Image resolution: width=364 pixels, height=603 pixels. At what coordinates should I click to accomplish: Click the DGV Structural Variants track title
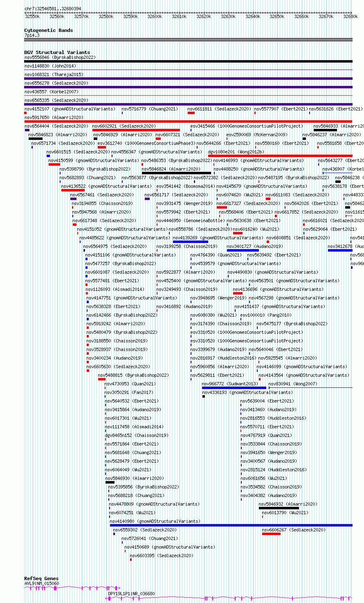tap(57, 52)
